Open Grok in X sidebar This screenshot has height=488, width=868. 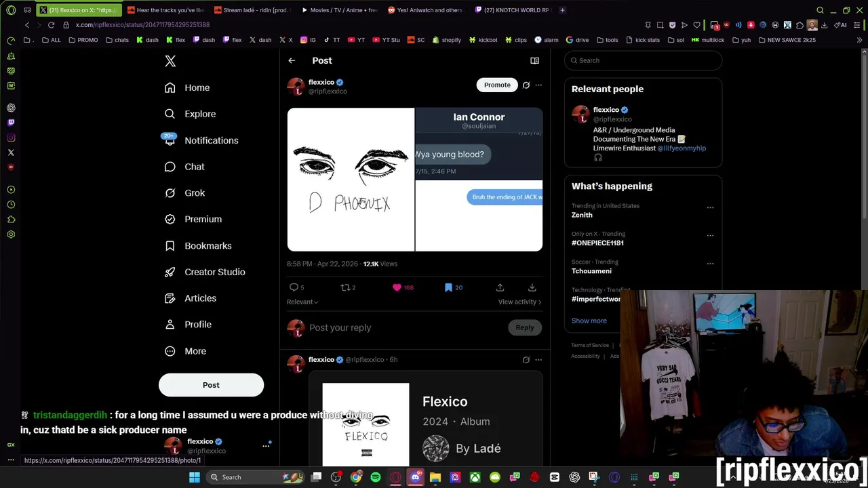(184, 193)
